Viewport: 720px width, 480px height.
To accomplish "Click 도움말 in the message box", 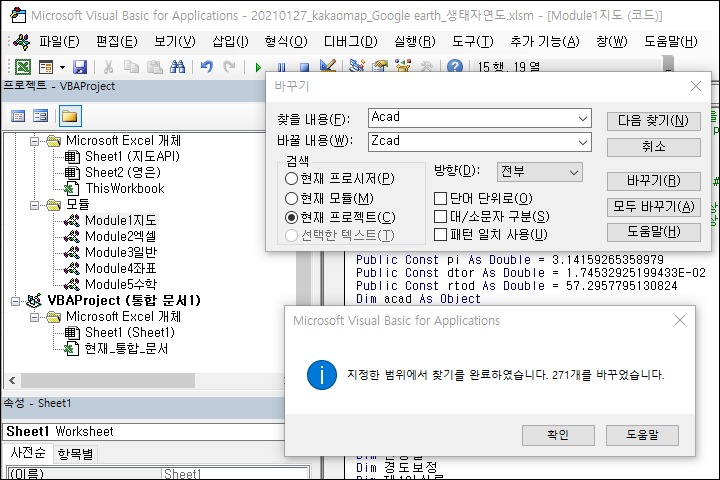I will (x=642, y=435).
